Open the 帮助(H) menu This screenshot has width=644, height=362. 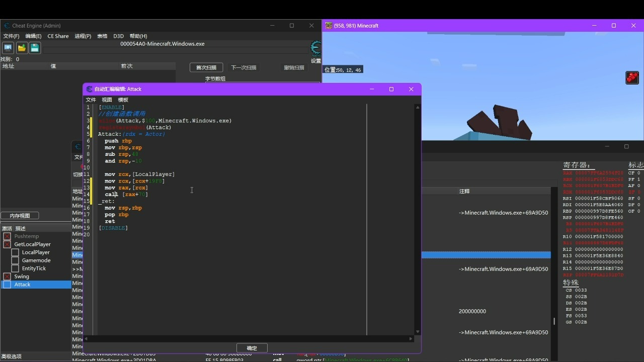tap(138, 36)
